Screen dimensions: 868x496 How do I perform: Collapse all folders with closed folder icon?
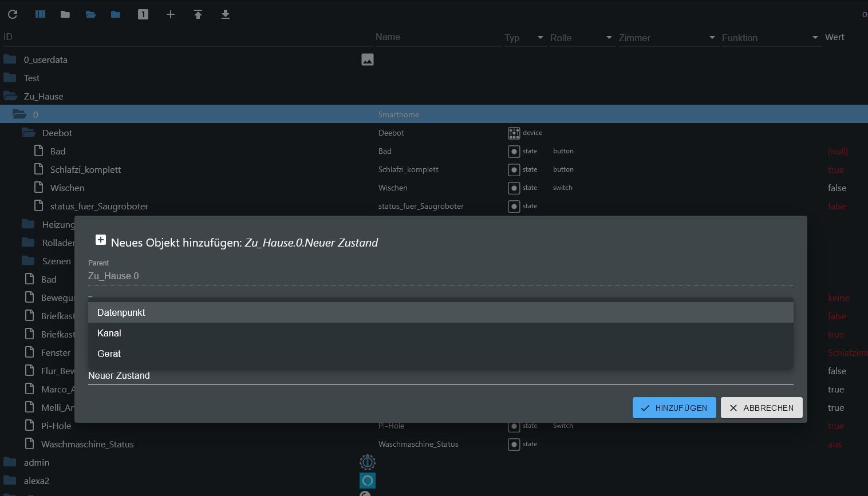[65, 14]
